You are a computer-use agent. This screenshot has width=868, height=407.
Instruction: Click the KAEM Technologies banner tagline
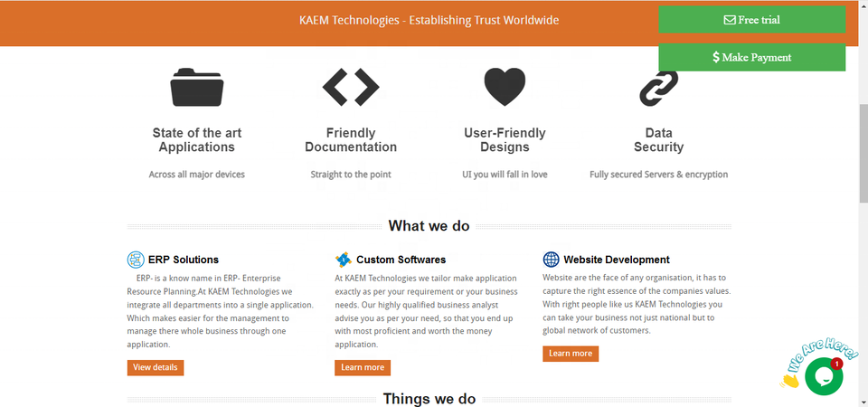[x=429, y=21]
